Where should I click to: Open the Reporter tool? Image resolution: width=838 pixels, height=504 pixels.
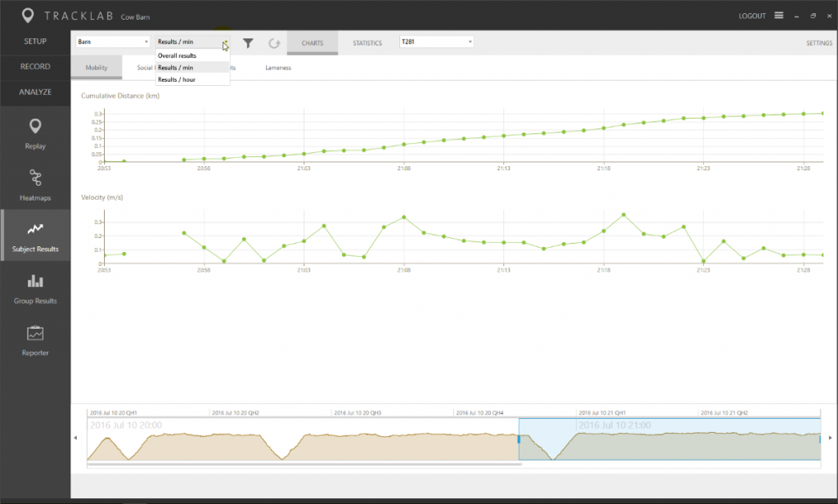(34, 339)
